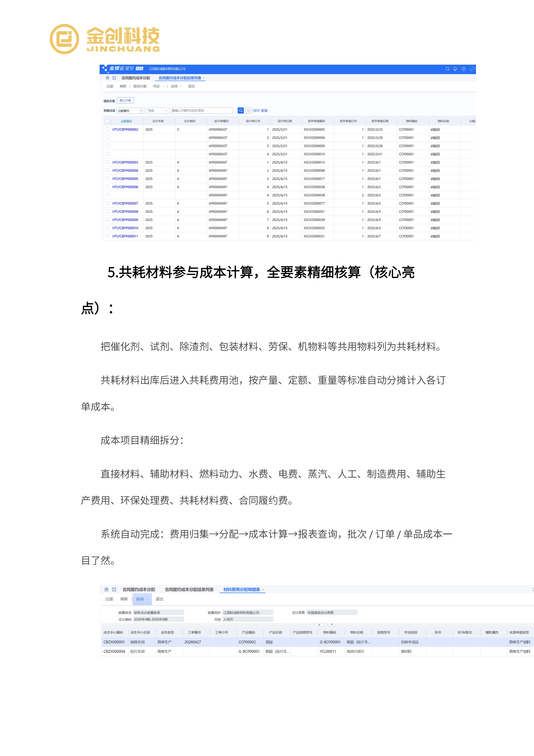Click 退出 after 选项 beside 凭证
Image resolution: width=534 pixels, height=756 pixels.
coord(192,86)
